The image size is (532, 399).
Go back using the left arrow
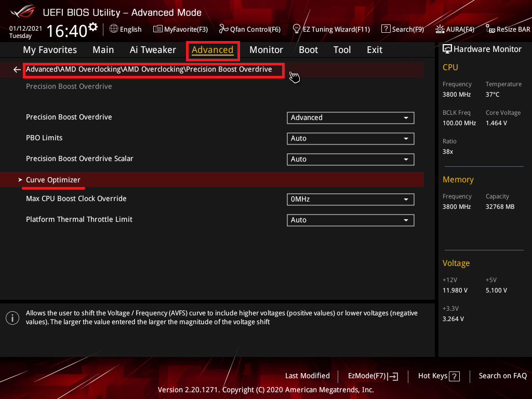(x=17, y=70)
